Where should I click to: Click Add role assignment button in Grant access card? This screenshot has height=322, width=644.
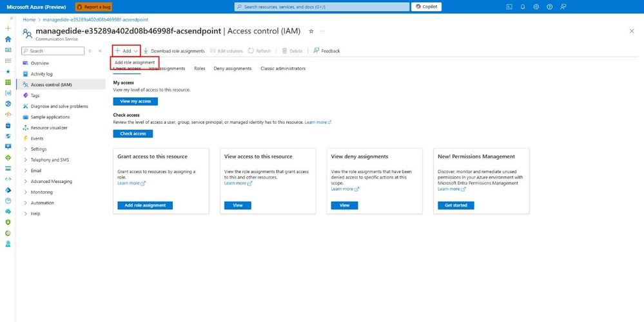point(145,205)
